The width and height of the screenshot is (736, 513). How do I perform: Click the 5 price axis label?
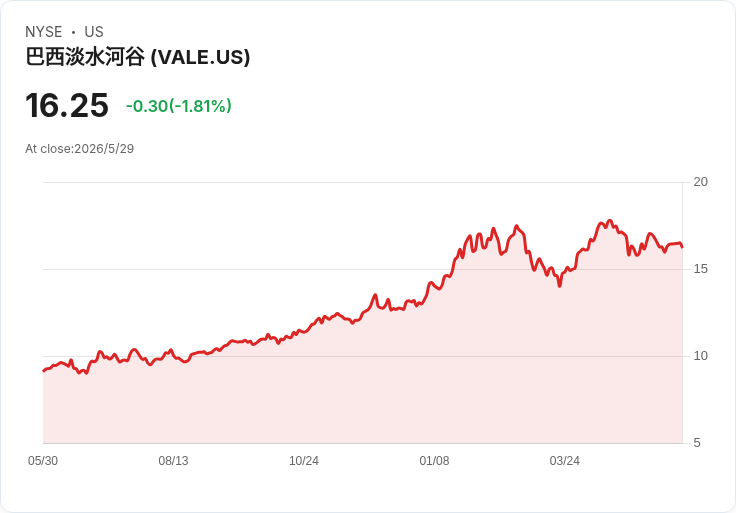pos(697,443)
